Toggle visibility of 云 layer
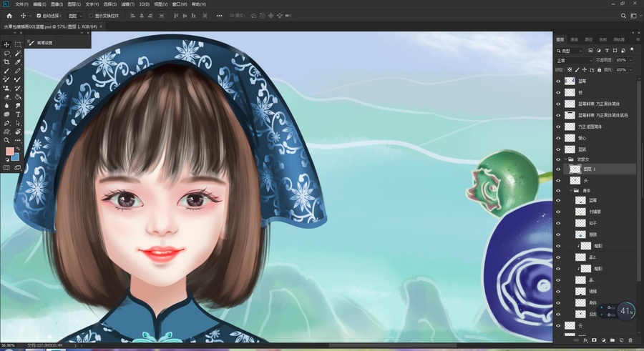 (558, 325)
